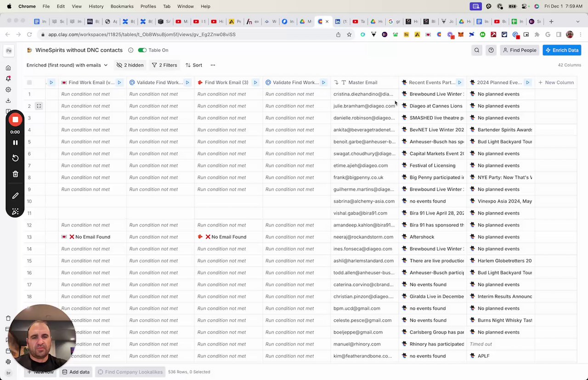Viewport: 588px width, 380px height.
Task: Open the home icon in left sidebar
Action: (8, 68)
